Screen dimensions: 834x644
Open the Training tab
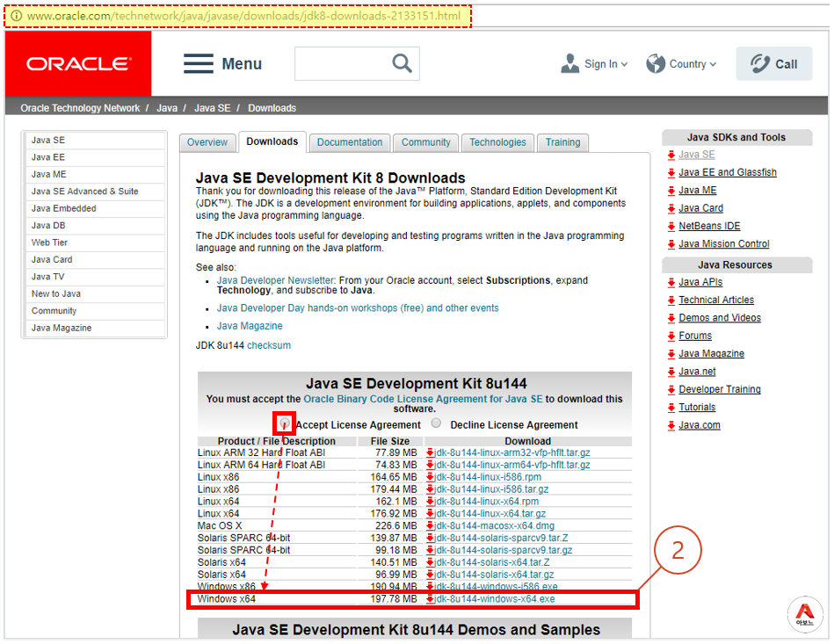click(x=562, y=142)
